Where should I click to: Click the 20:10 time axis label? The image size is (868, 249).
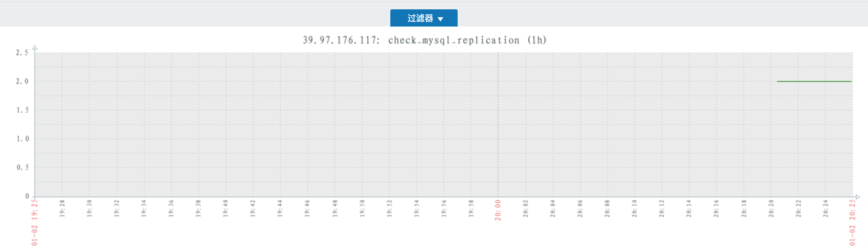point(634,208)
